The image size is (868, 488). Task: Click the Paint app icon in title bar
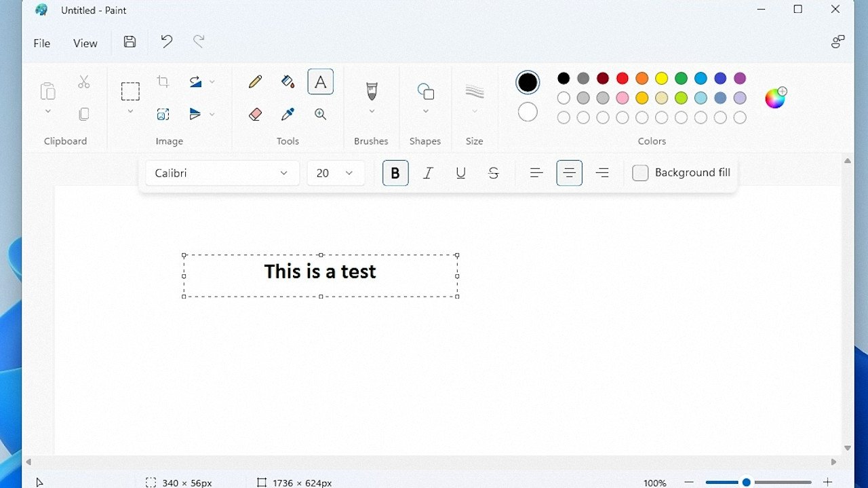tap(41, 10)
